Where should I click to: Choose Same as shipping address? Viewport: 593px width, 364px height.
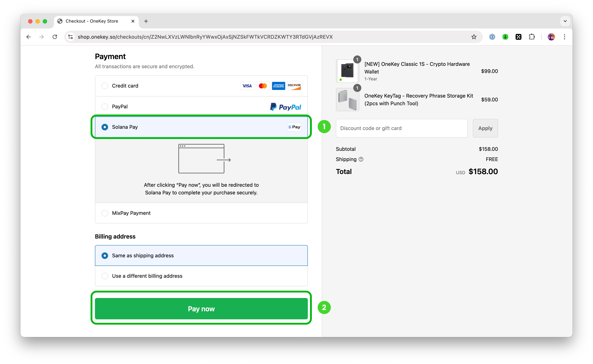click(201, 255)
